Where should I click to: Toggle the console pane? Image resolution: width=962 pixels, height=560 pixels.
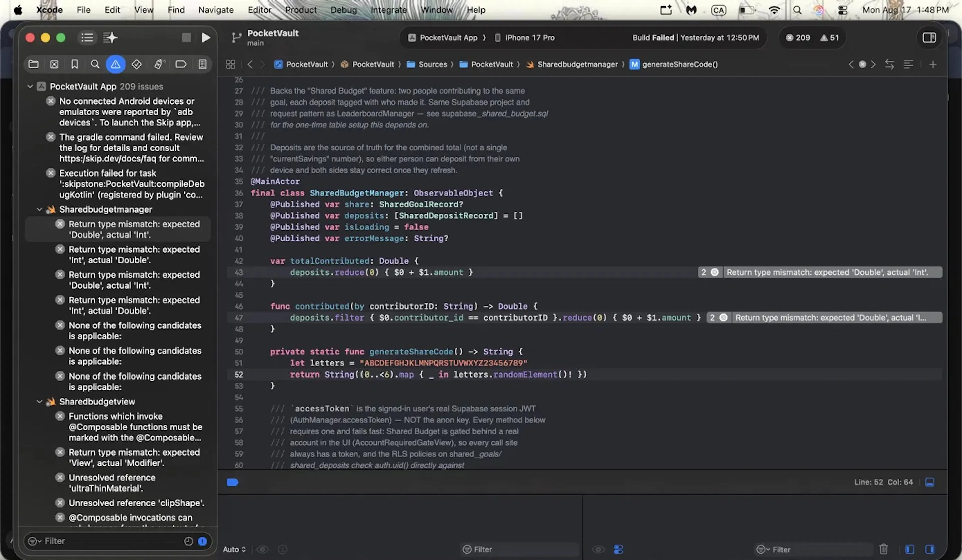[930, 549]
